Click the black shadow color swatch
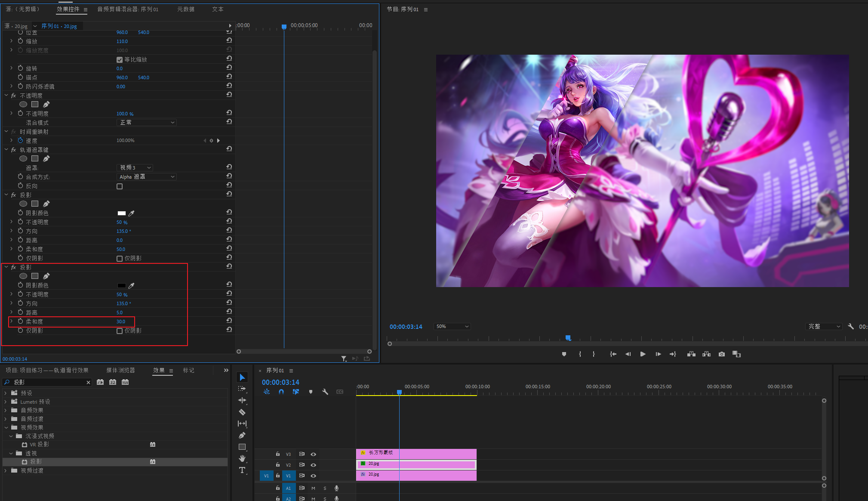868x501 pixels. tap(122, 285)
